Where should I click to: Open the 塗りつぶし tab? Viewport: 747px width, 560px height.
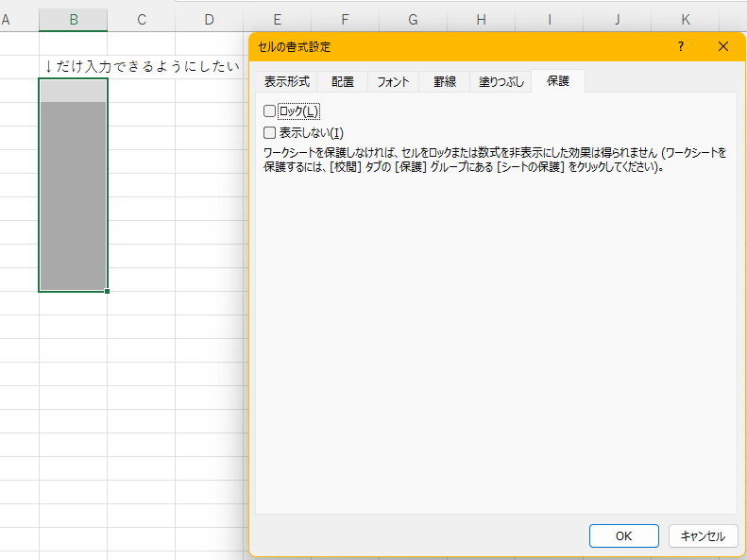(x=501, y=82)
